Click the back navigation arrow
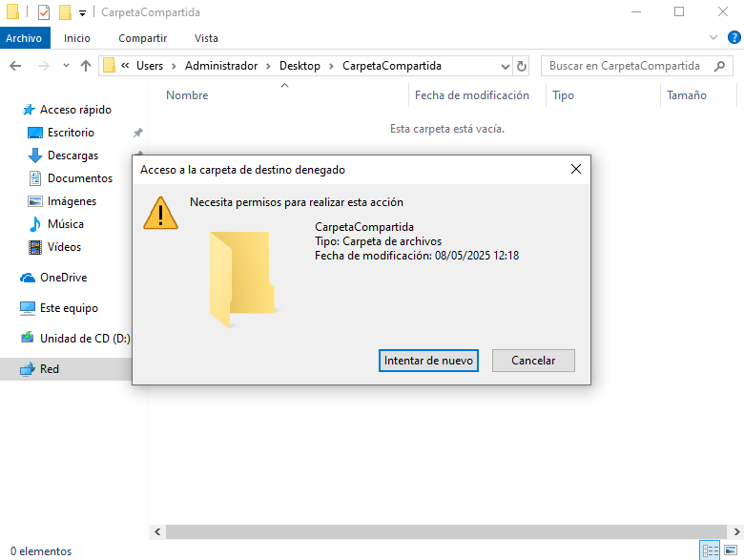 [15, 66]
